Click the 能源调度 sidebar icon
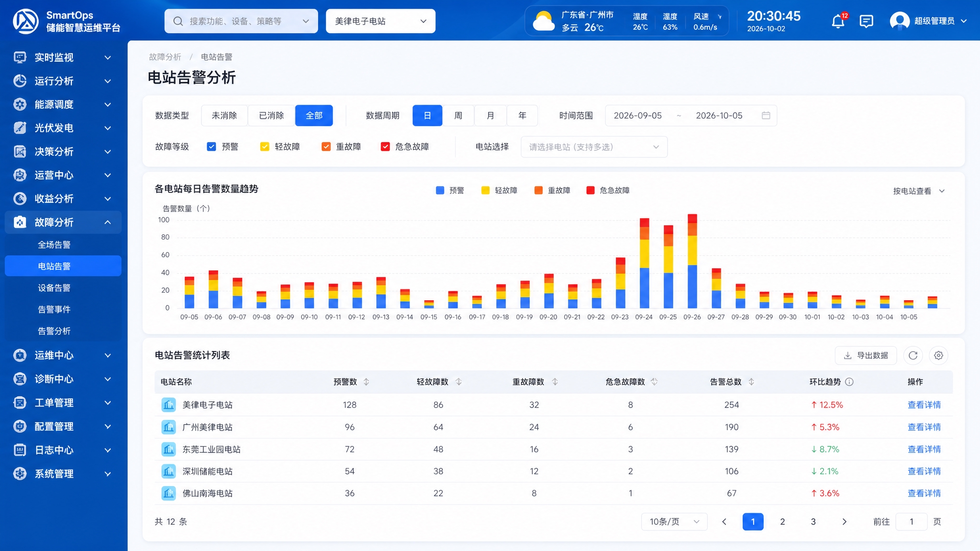This screenshot has height=551, width=980. (20, 104)
